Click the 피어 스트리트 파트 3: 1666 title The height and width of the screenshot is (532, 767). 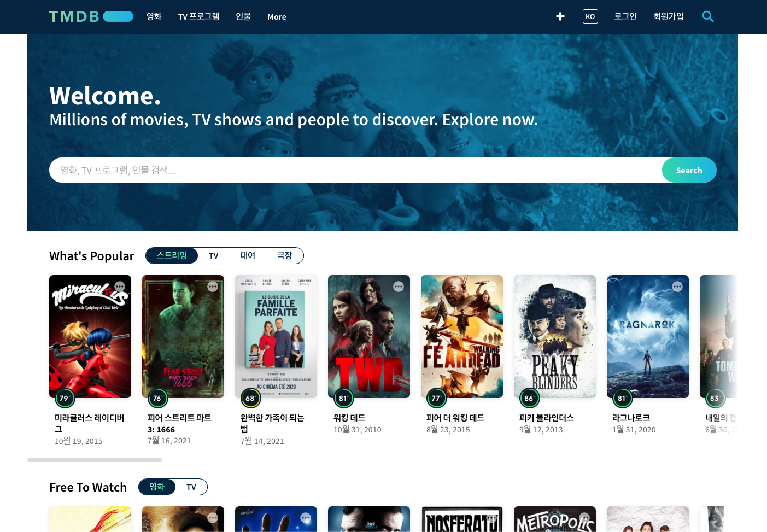coord(179,423)
